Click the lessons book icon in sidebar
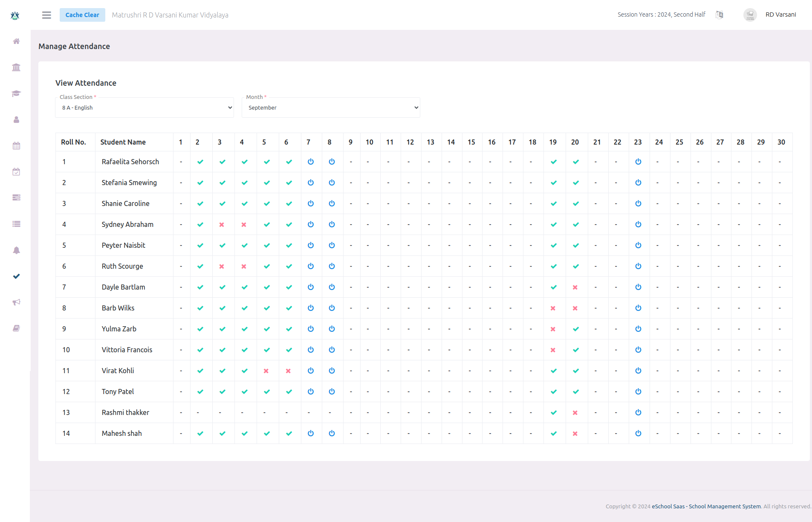The height and width of the screenshot is (522, 812). [x=16, y=328]
